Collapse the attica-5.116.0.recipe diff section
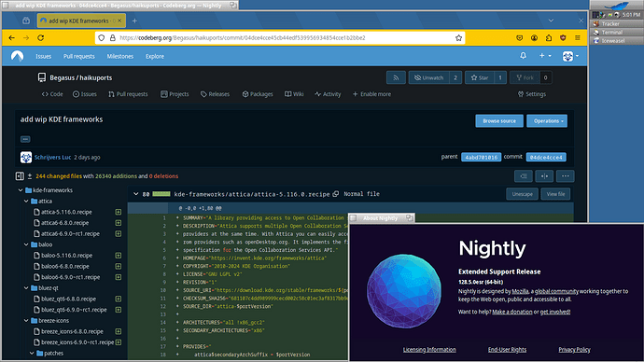Image resolution: width=644 pixels, height=362 pixels. [136, 194]
